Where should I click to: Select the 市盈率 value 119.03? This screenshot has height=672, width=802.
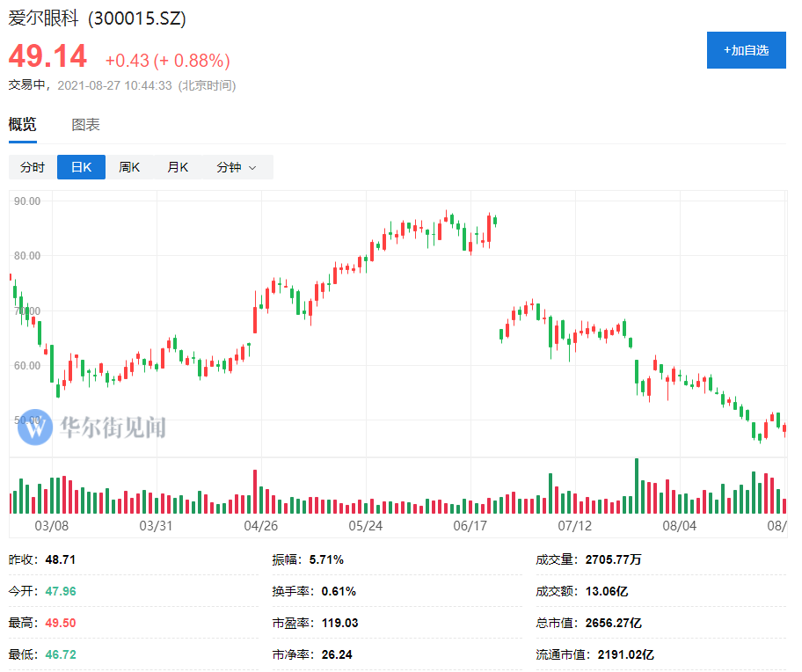pyautogui.click(x=339, y=623)
